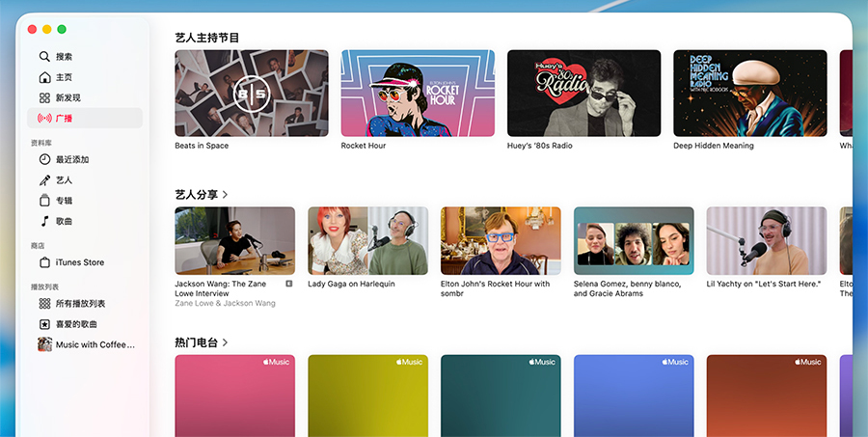Select the 广播 radio broadcast icon
868x437 pixels.
(44, 119)
